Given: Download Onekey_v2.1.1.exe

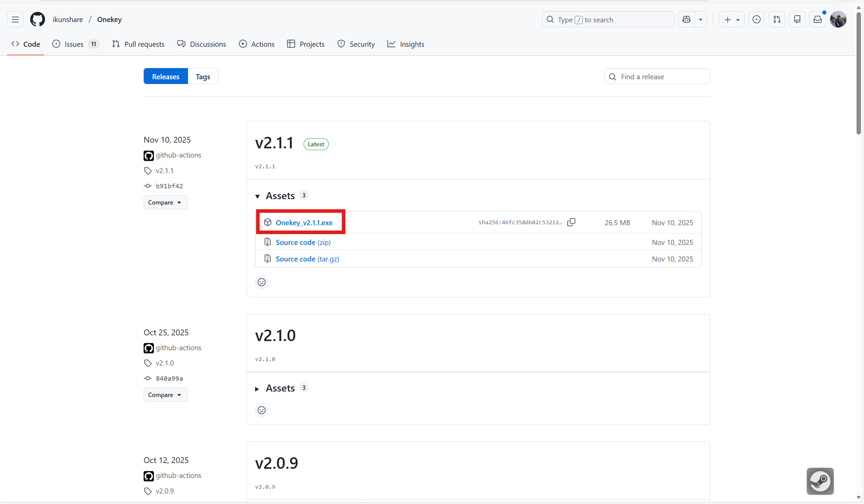Looking at the screenshot, I should (304, 223).
